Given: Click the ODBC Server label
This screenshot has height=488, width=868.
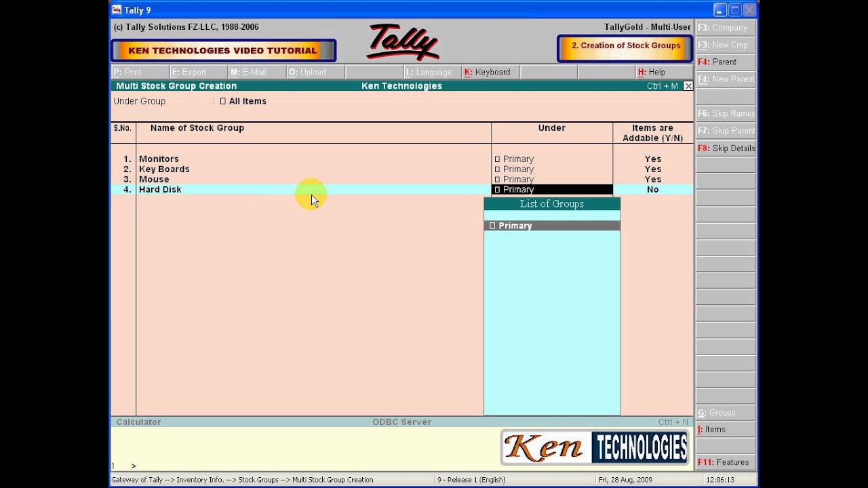Looking at the screenshot, I should (401, 422).
